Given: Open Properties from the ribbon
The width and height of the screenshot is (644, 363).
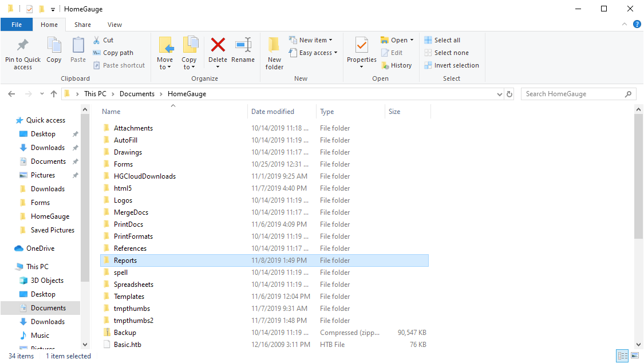Looking at the screenshot, I should (x=361, y=45).
